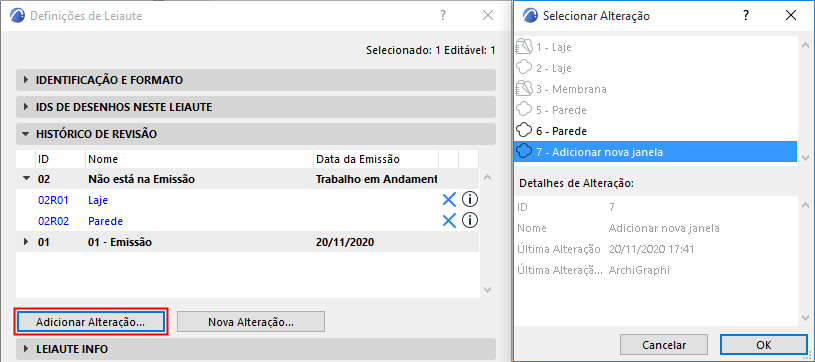Click scroll-down arrow of change list
815x362 pixels.
(805, 158)
